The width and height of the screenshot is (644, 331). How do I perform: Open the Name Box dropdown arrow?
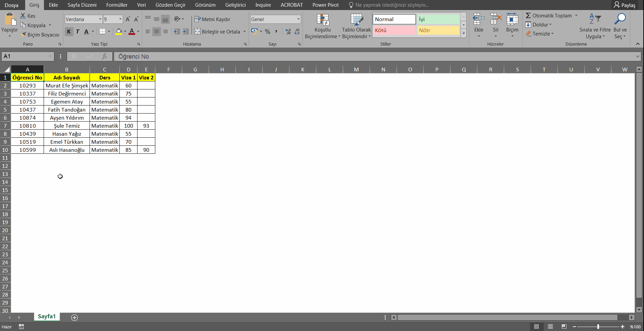[x=50, y=56]
